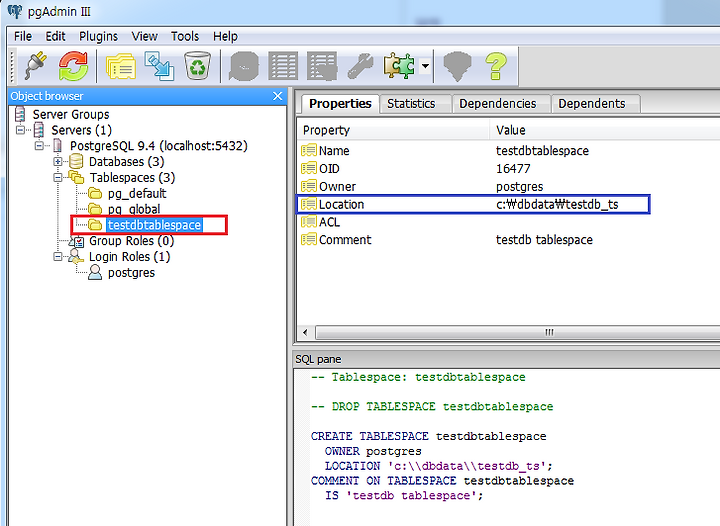Click the Drop object recycle bin icon

click(197, 66)
